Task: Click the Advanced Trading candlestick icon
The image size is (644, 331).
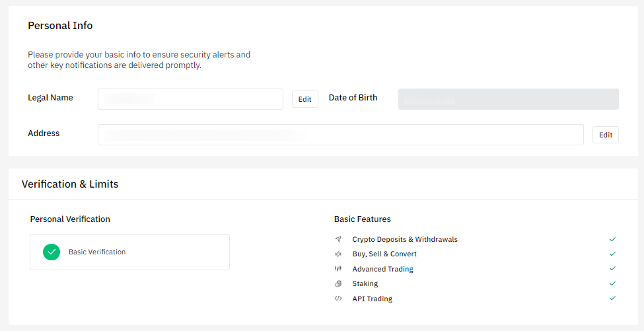Action: coord(338,269)
